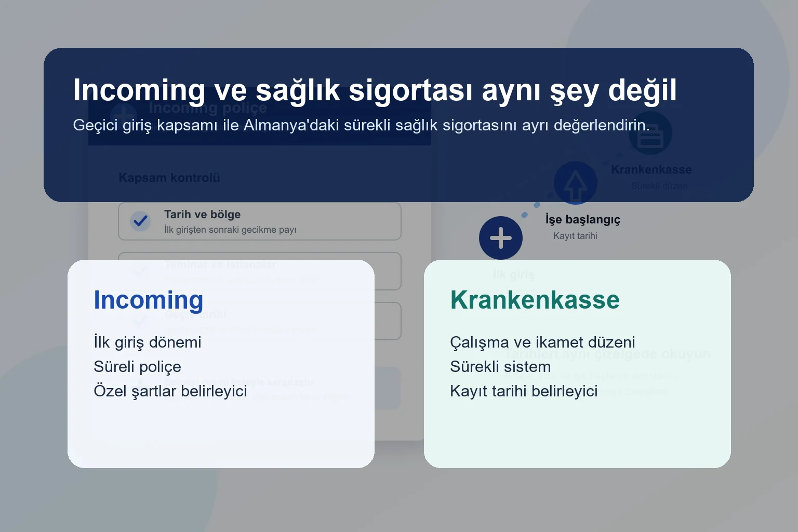Click the main title about Incoming ve sağlık sigortası

point(375,90)
